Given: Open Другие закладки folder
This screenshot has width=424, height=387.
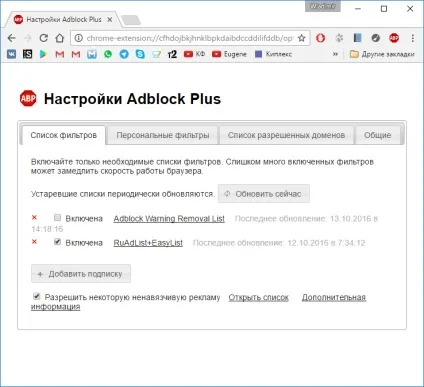Looking at the screenshot, I should [382, 54].
